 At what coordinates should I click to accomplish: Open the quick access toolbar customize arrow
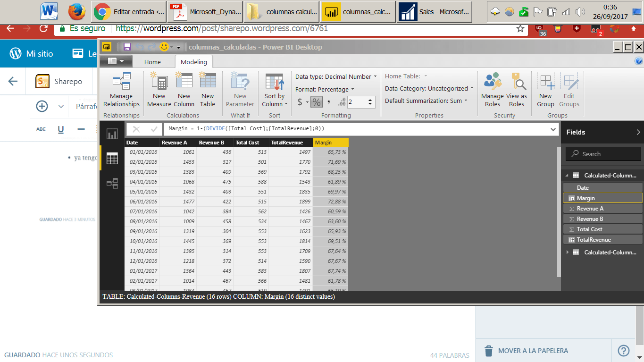178,47
